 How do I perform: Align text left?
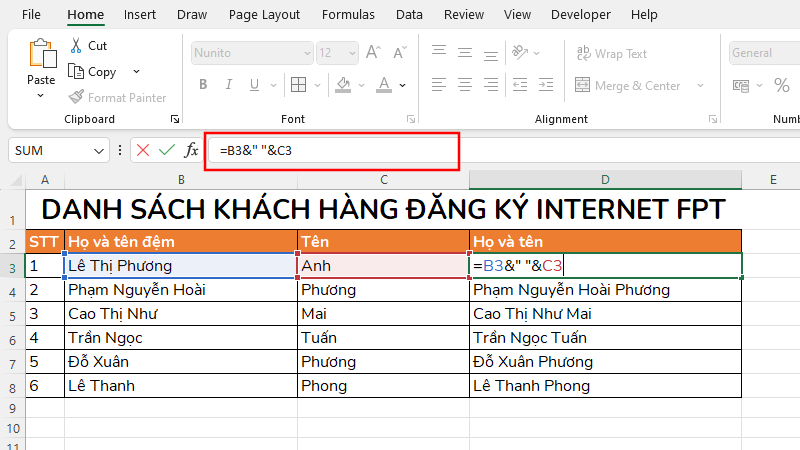[x=439, y=85]
